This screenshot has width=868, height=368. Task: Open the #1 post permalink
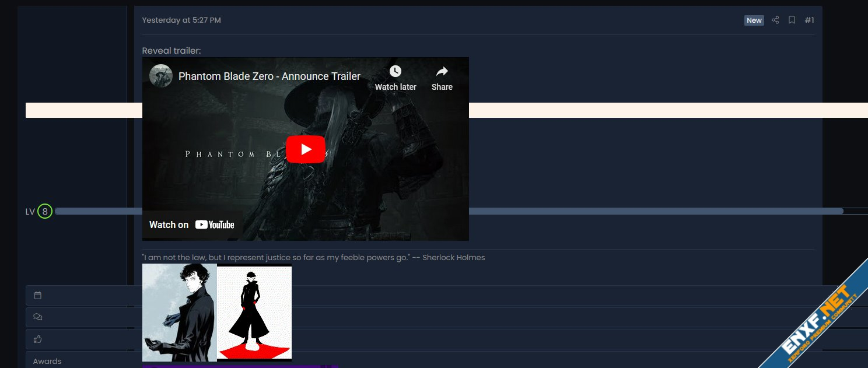point(809,20)
